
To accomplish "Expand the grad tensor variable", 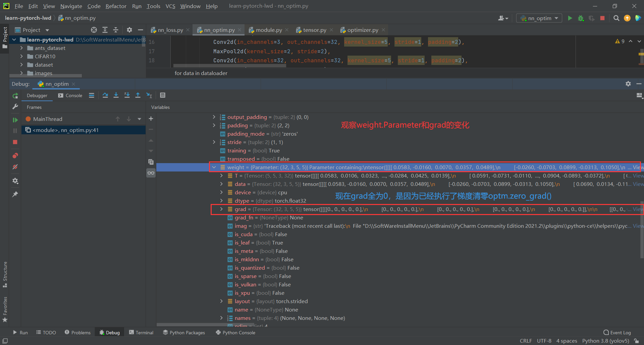I will point(221,209).
